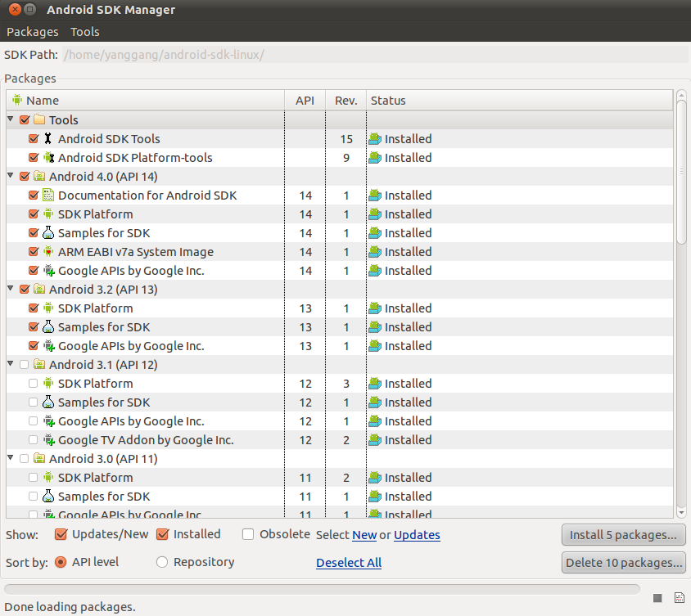Viewport: 691px width, 616px height.
Task: Click the Android SDK Platform-tools icon
Action: point(48,158)
